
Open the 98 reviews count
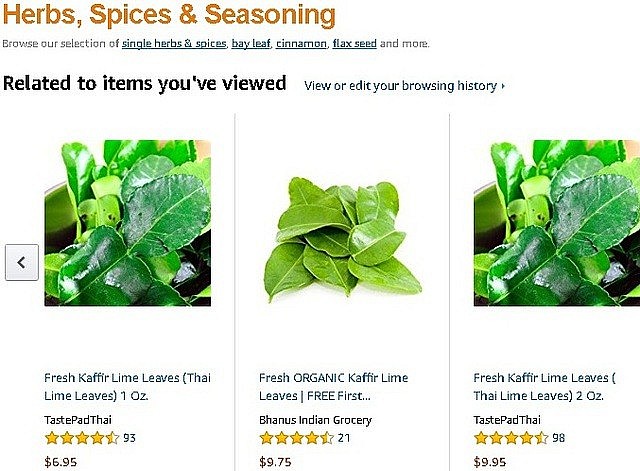tap(558, 438)
